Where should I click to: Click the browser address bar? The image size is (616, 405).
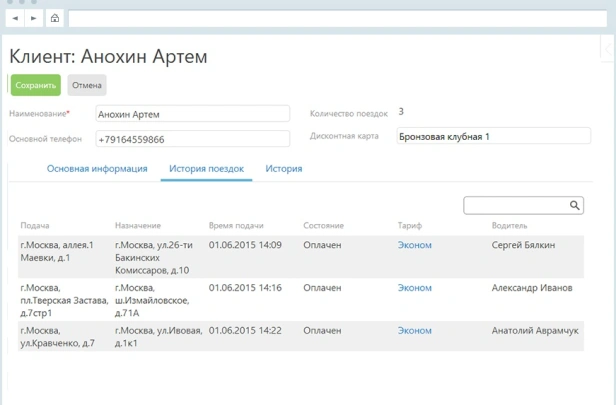click(336, 18)
